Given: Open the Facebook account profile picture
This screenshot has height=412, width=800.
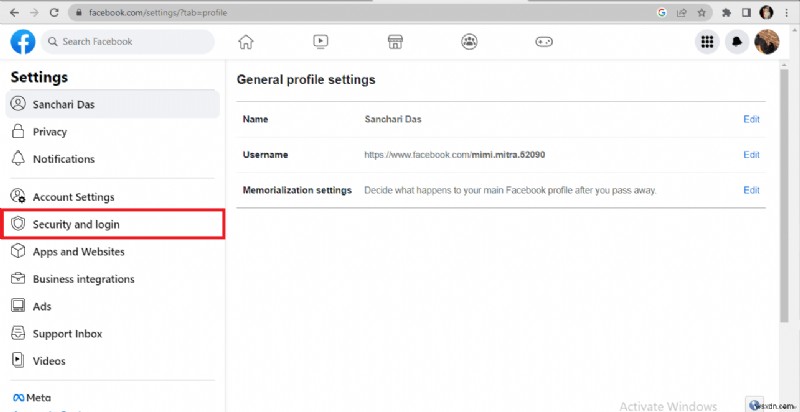Looking at the screenshot, I should click(767, 42).
